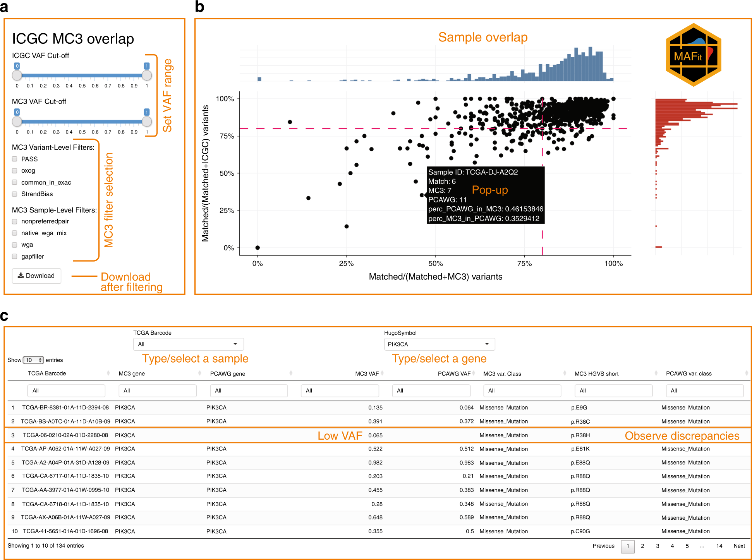
Task: Open the TCGA Barcode dropdown
Action: coord(188,344)
